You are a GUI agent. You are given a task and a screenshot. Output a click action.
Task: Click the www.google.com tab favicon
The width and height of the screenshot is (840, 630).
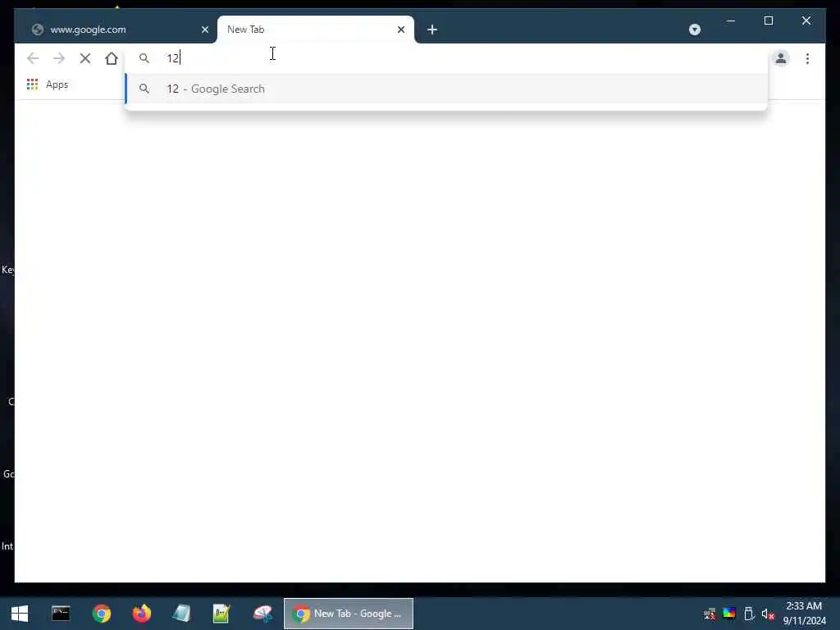point(38,30)
